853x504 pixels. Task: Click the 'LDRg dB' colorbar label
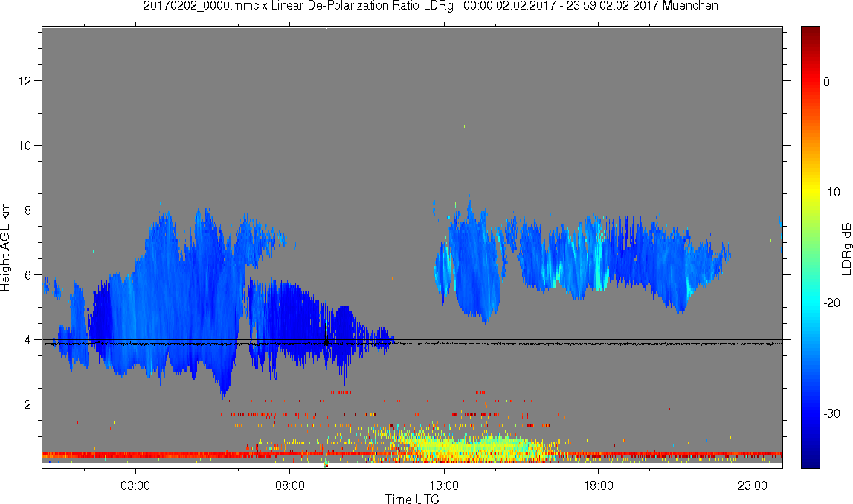pos(846,248)
